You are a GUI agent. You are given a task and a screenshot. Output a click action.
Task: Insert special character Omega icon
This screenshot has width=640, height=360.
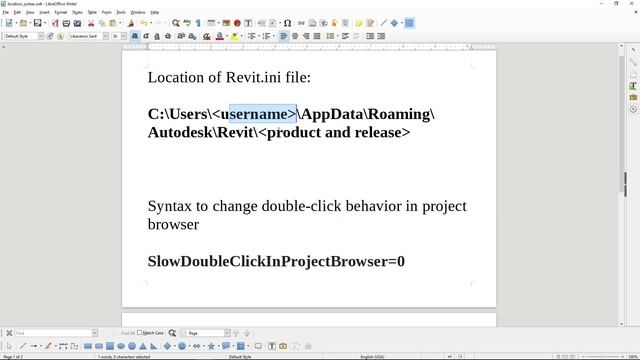(x=287, y=23)
